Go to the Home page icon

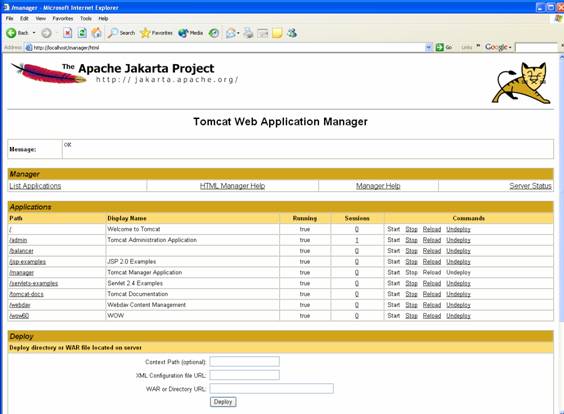point(97,33)
